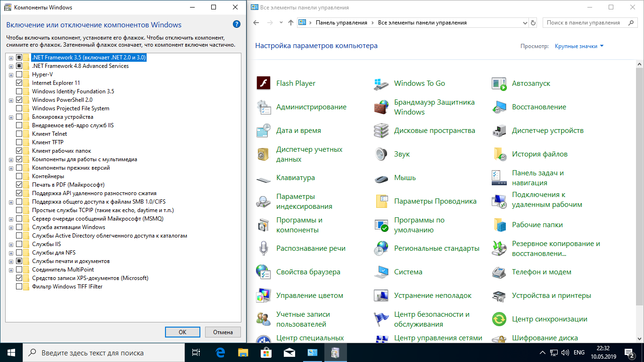Open the Звук speaker icon

tap(381, 154)
